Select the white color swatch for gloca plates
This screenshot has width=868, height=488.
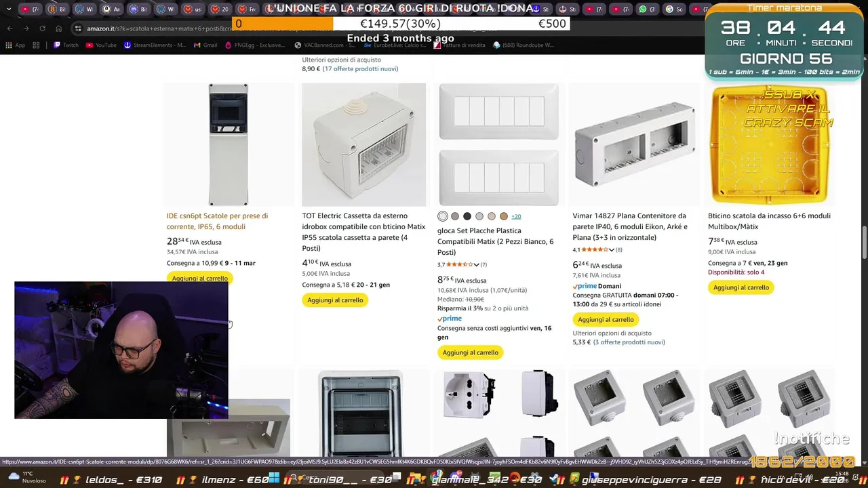443,216
